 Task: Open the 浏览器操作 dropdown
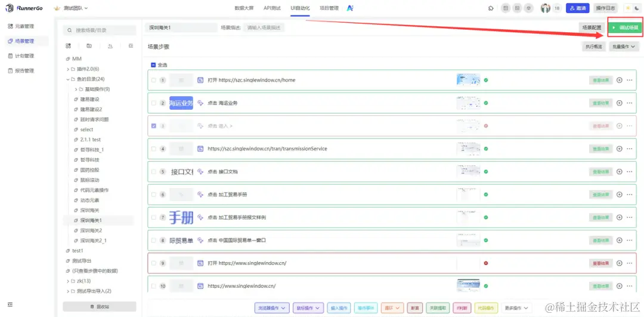(x=272, y=307)
